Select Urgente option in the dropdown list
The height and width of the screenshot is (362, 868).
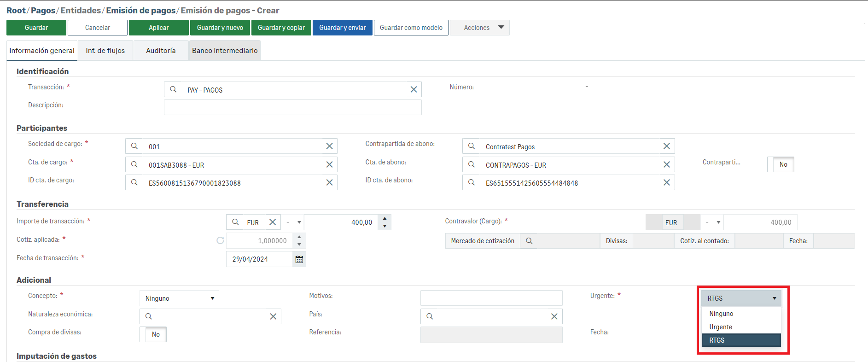721,327
